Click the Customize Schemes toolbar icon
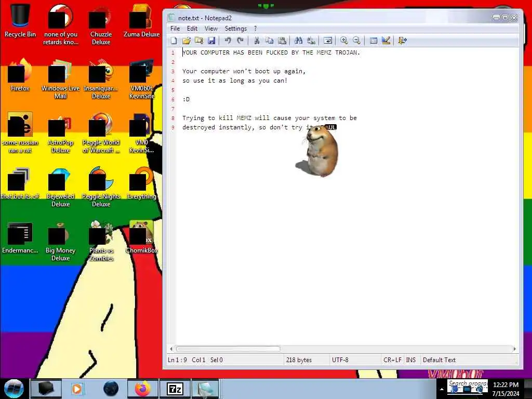Image resolution: width=532 pixels, height=399 pixels. 386,41
